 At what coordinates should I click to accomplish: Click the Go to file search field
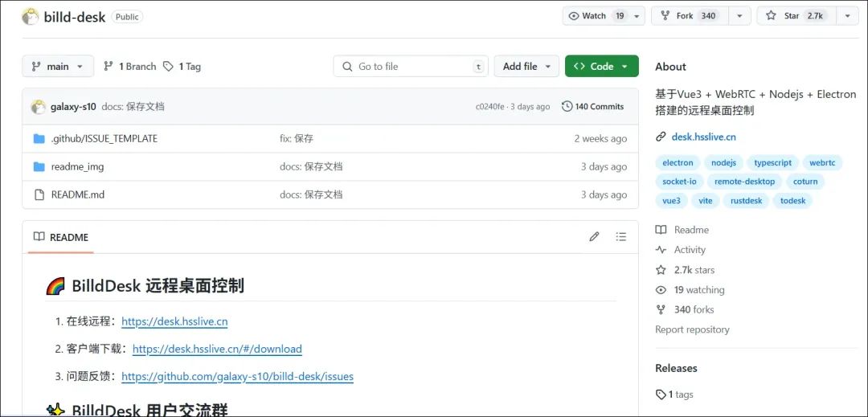(x=410, y=67)
